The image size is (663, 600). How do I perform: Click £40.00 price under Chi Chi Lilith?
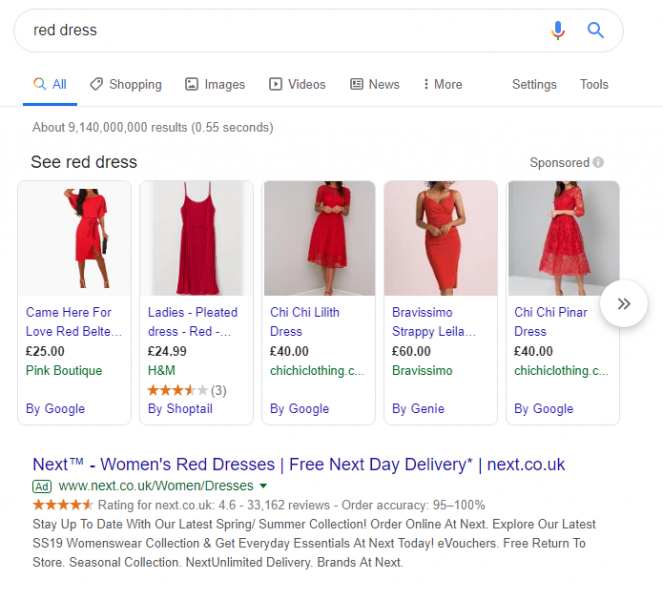click(289, 351)
